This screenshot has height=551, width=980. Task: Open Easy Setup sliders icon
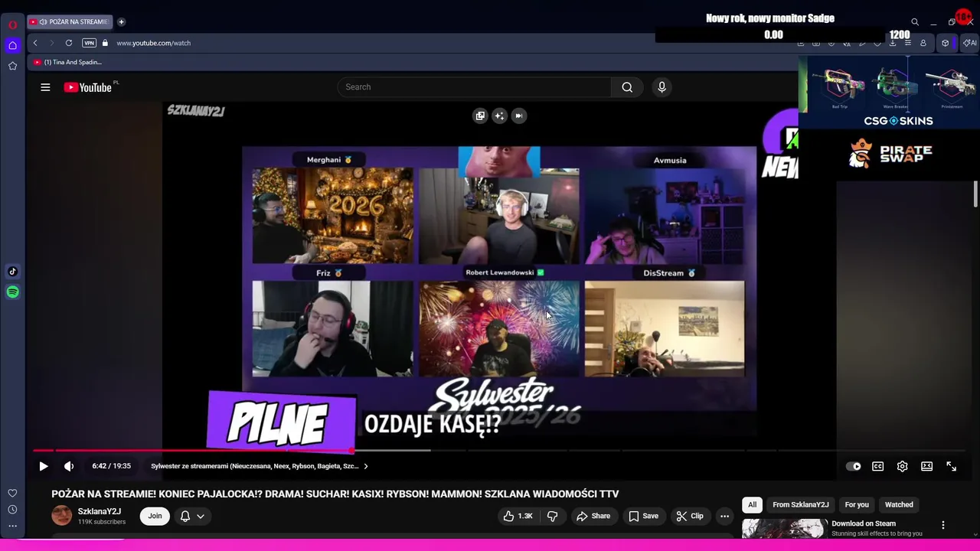907,43
